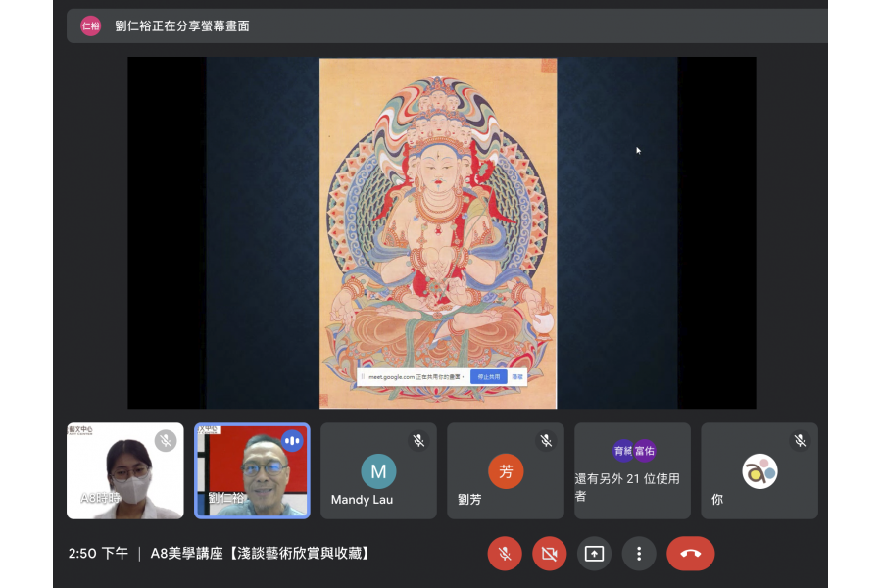882x588 pixels.
Task: Select 劉仁裕 presenter video tile
Action: coord(252,471)
